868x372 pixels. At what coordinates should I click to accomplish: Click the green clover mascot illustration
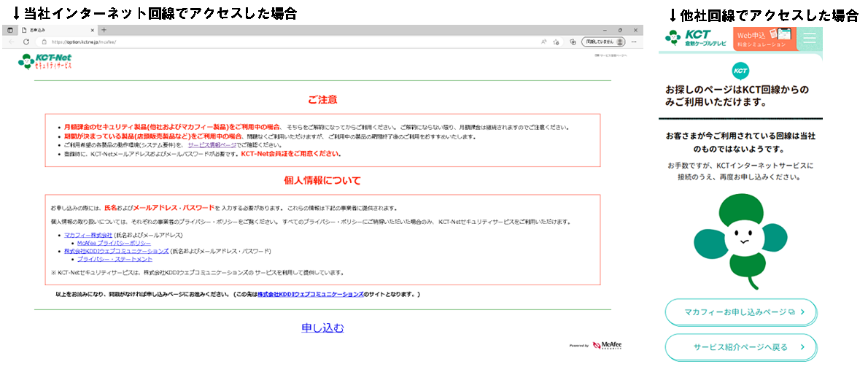pos(740,241)
